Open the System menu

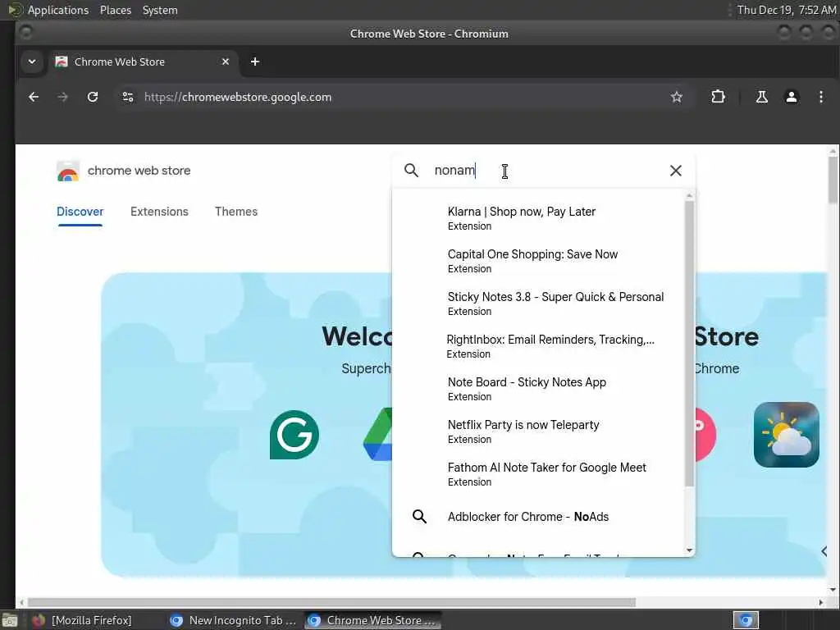[x=160, y=10]
